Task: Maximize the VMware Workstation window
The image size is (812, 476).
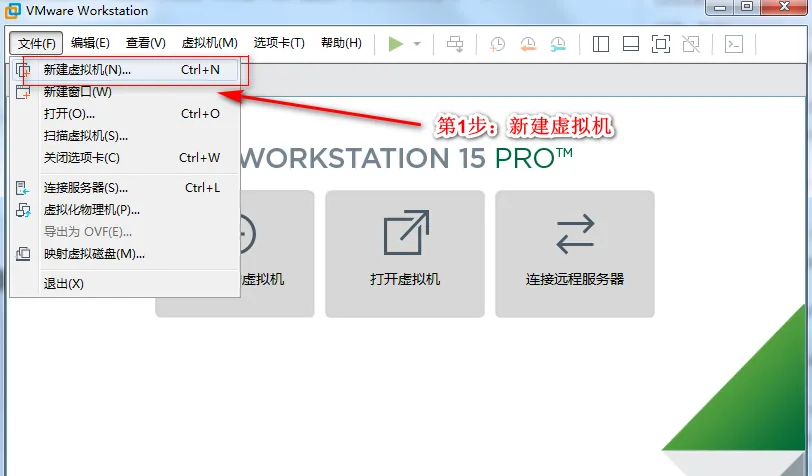Action: click(747, 7)
